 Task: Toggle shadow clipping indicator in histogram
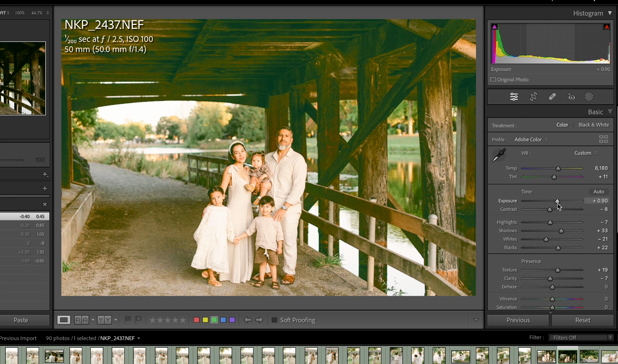494,27
